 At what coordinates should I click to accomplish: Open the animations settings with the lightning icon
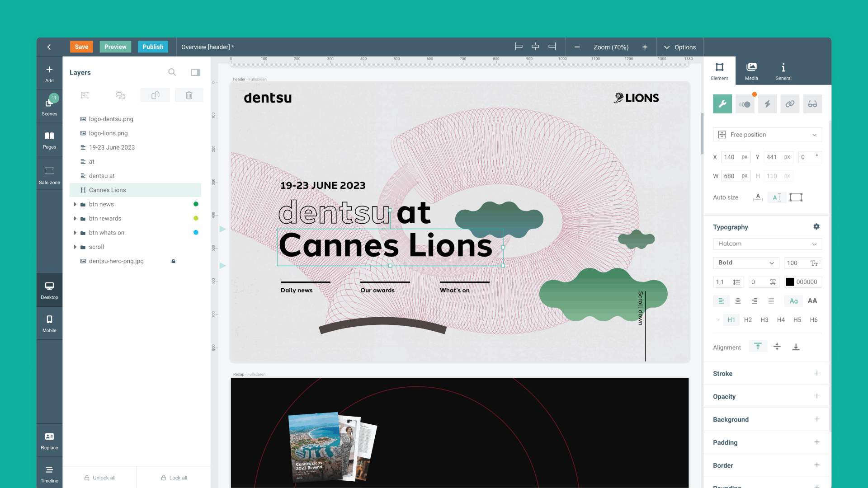[x=767, y=103]
